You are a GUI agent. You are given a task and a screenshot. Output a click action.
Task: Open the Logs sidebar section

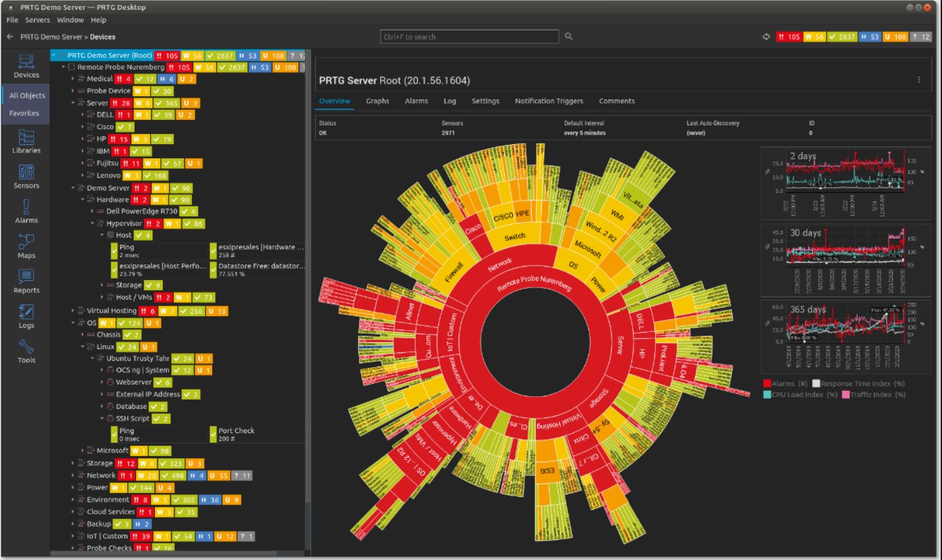[26, 317]
